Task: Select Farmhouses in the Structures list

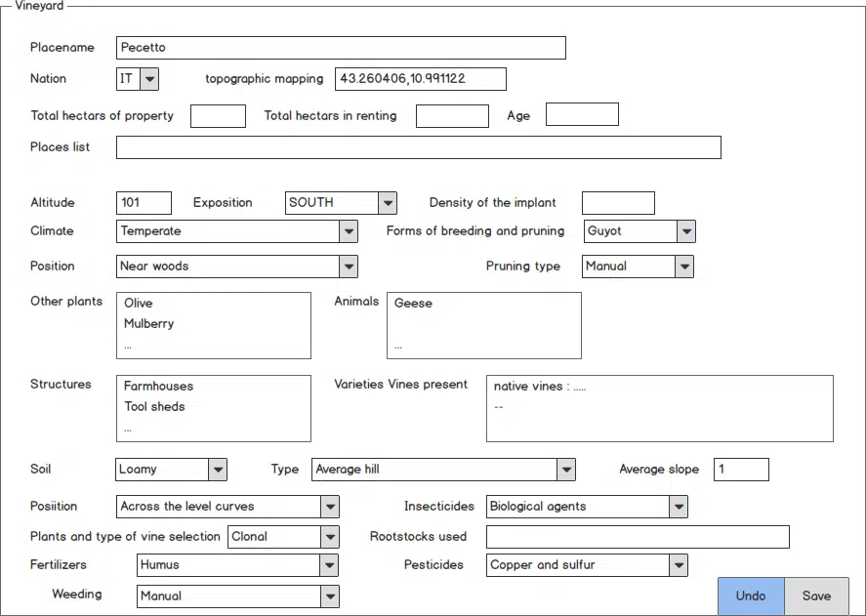Action: [158, 387]
